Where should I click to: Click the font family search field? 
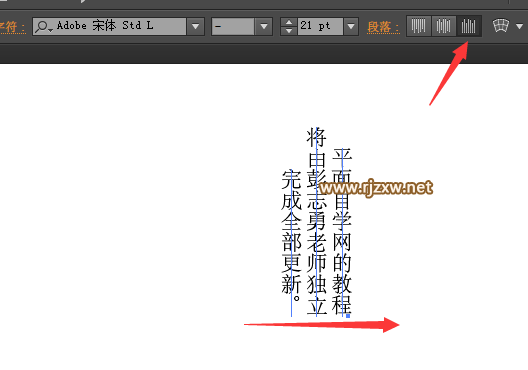pyautogui.click(x=109, y=26)
